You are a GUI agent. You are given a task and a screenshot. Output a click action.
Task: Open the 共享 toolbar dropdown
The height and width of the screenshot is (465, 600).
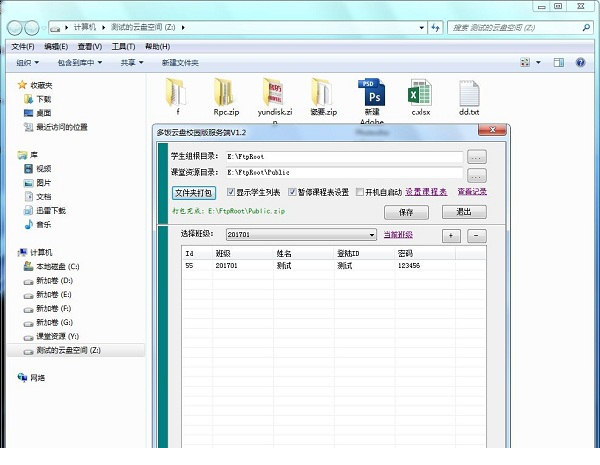point(132,62)
